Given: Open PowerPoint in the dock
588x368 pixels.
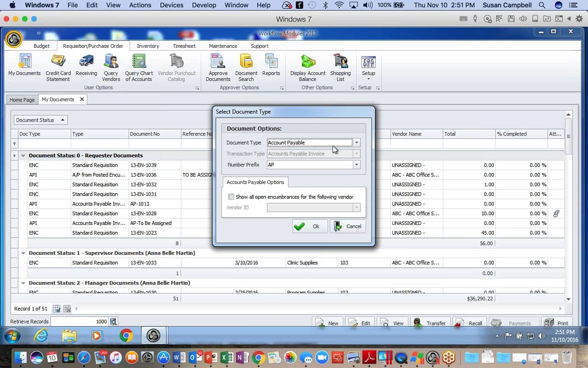Looking at the screenshot, I should [211, 357].
